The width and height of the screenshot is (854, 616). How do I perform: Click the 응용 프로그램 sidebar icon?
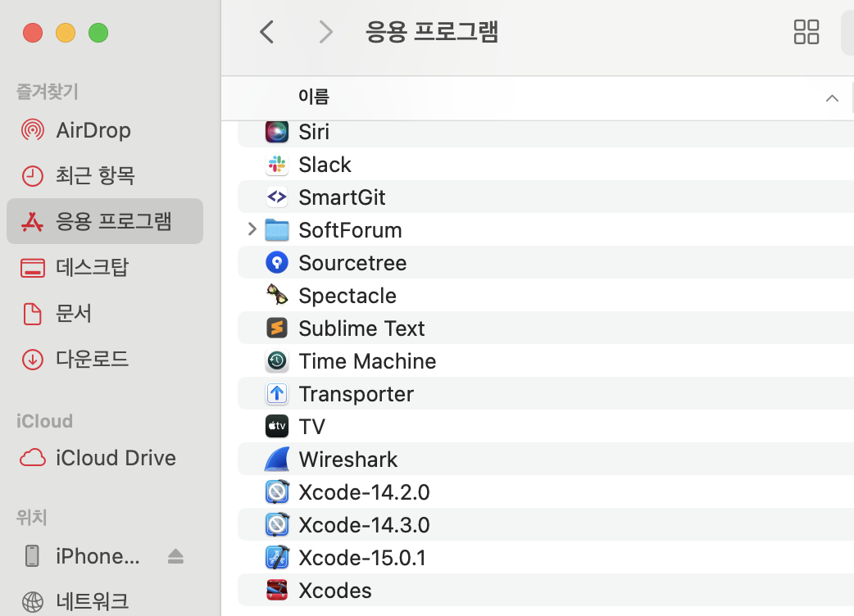32,221
